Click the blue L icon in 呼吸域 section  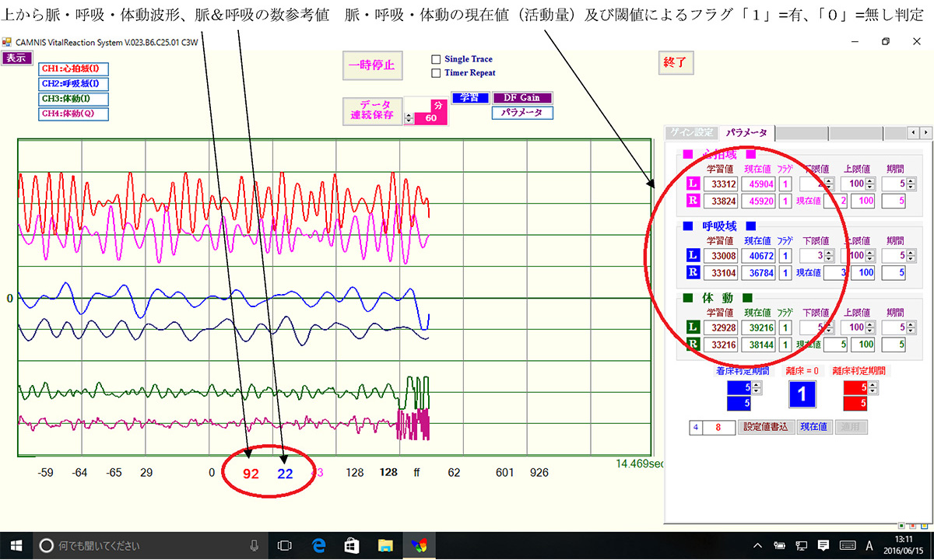point(693,254)
